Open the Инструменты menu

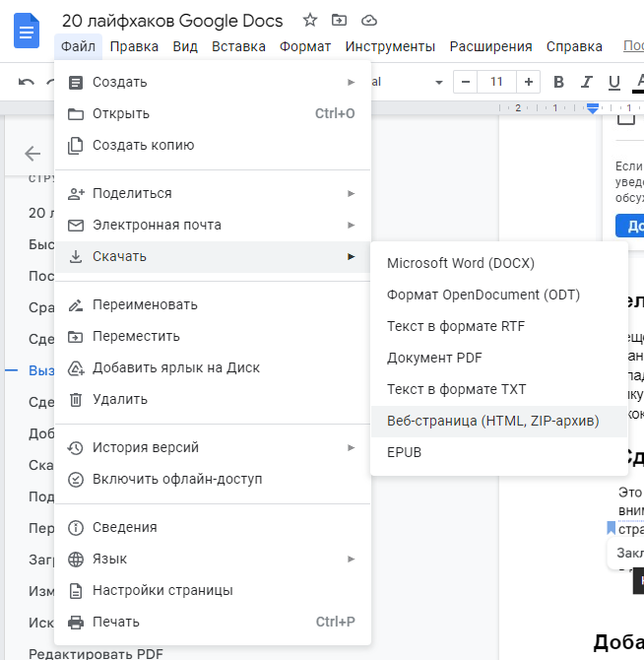(390, 46)
